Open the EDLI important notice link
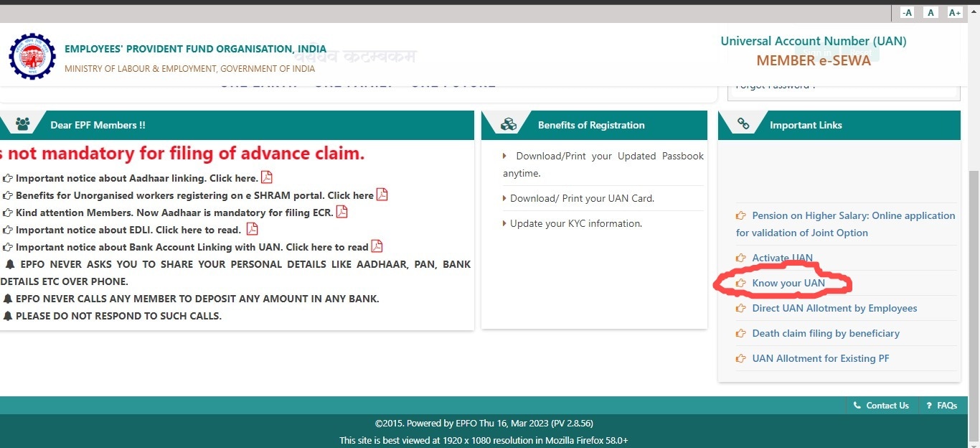 [128, 230]
